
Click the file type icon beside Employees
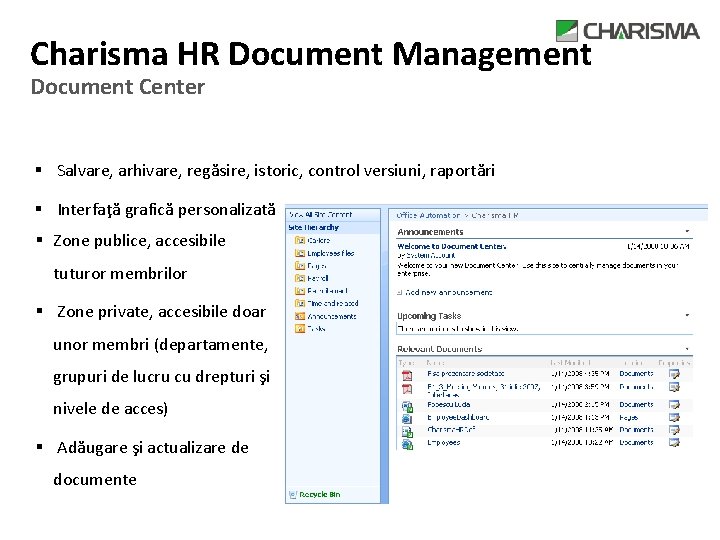[407, 444]
